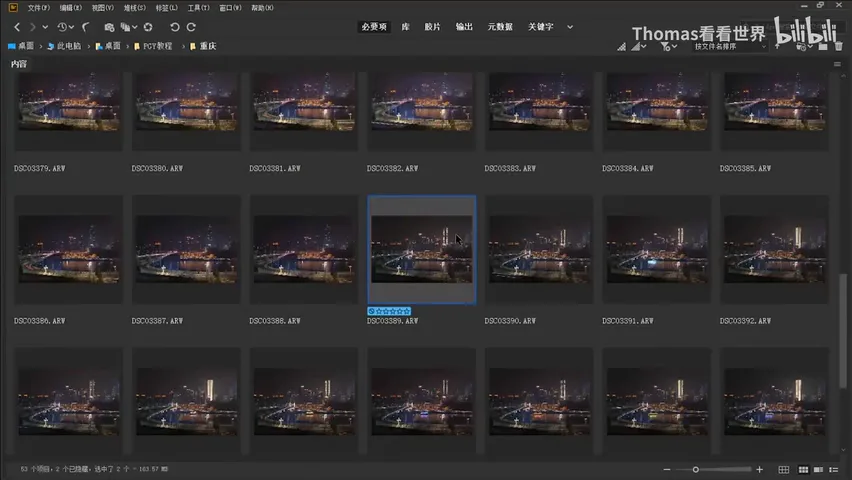Go forward with the right arrow
This screenshot has height=480, width=852.
click(33, 27)
